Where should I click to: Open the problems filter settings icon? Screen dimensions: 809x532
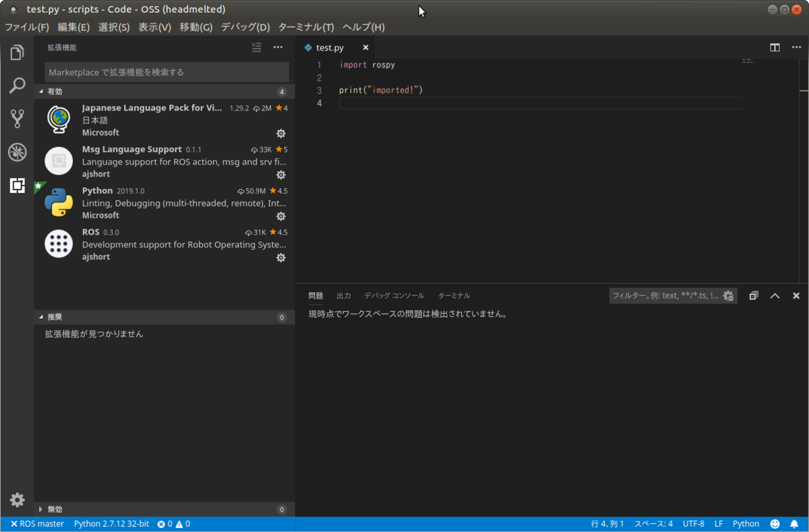pyautogui.click(x=728, y=295)
